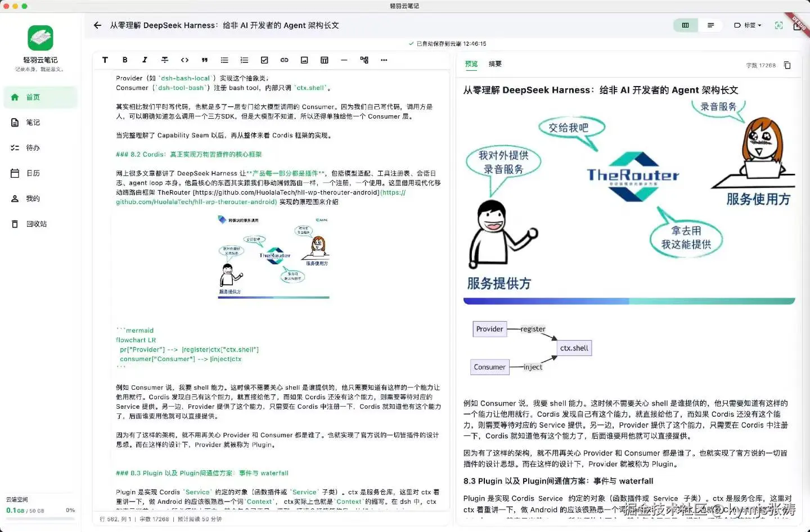Select the 预览 preview tab
810x532 pixels.
(471, 64)
